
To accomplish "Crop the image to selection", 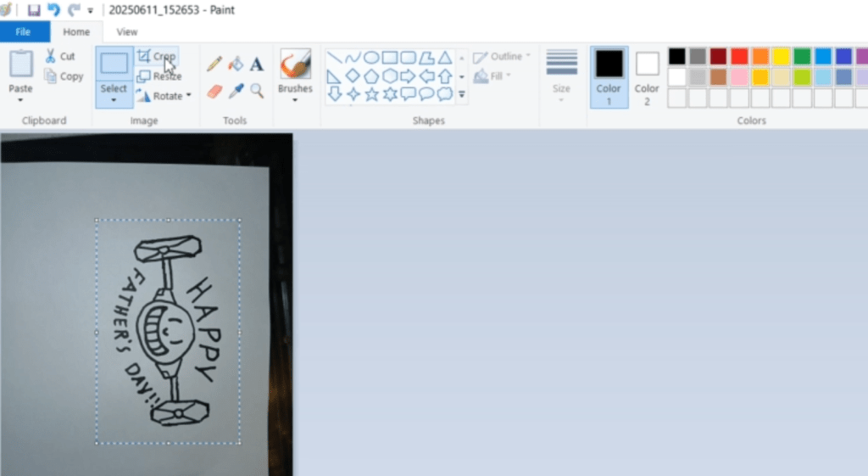I will (x=156, y=57).
